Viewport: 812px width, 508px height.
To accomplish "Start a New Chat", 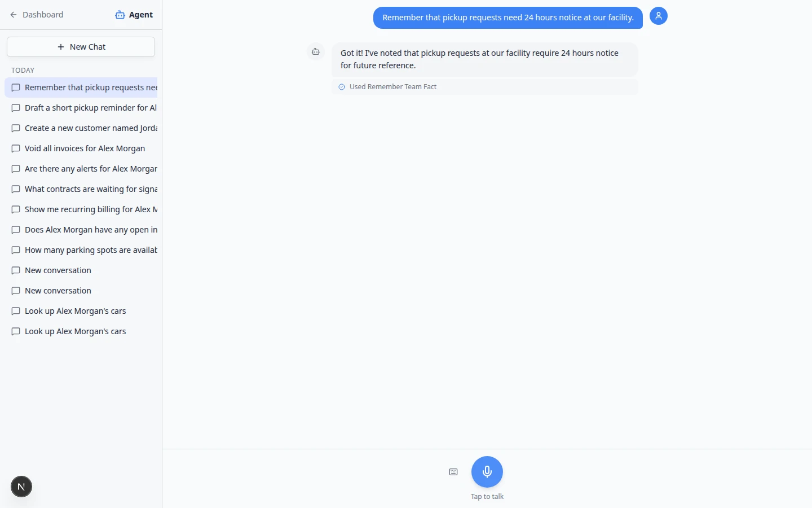I will tap(81, 47).
